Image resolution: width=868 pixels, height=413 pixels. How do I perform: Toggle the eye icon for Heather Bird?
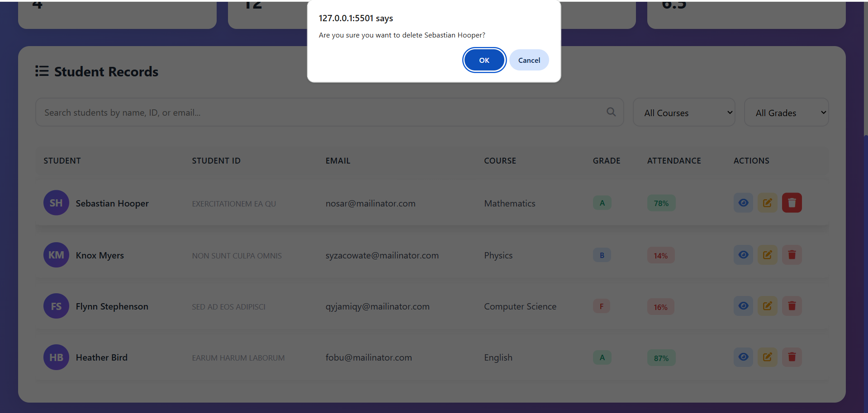tap(743, 357)
